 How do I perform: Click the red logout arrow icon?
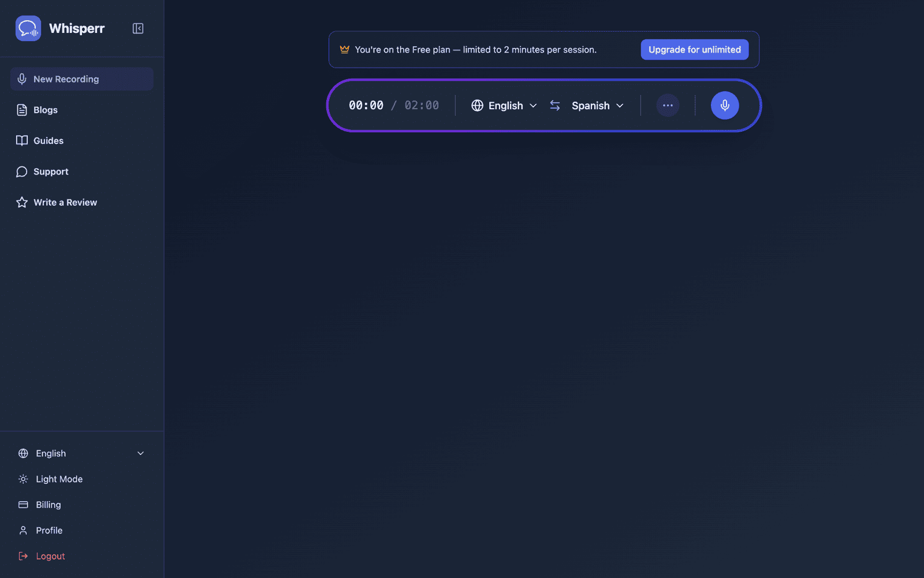point(23,556)
